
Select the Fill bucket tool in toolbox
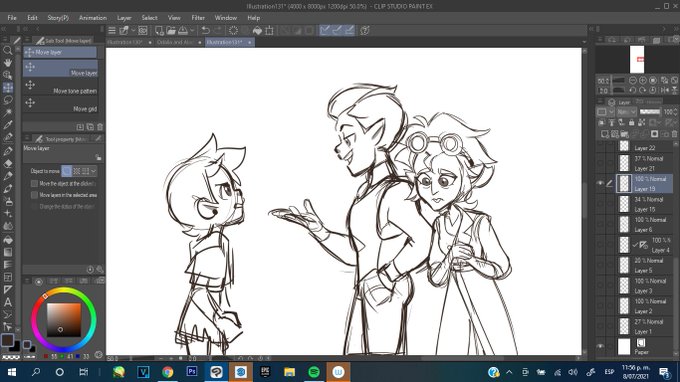click(x=7, y=239)
